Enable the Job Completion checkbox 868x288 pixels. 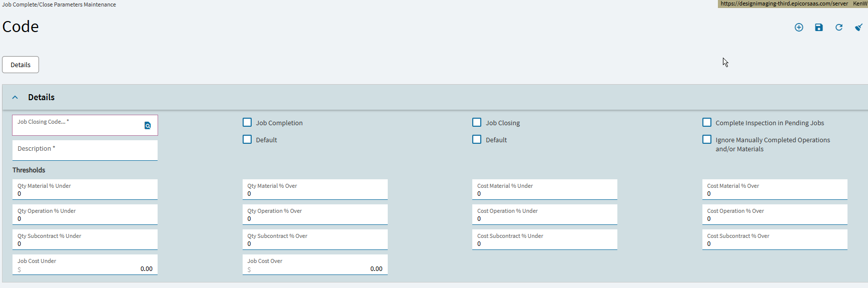click(x=247, y=122)
